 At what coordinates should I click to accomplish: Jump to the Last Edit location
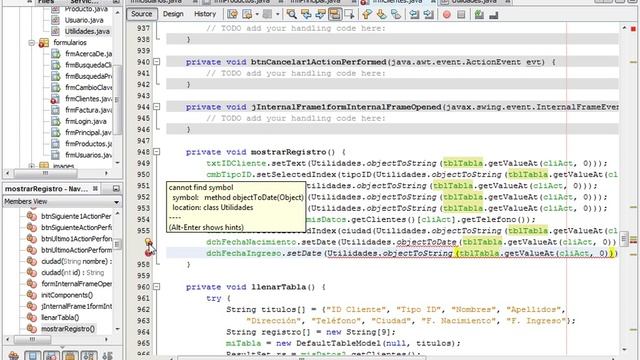[232, 15]
